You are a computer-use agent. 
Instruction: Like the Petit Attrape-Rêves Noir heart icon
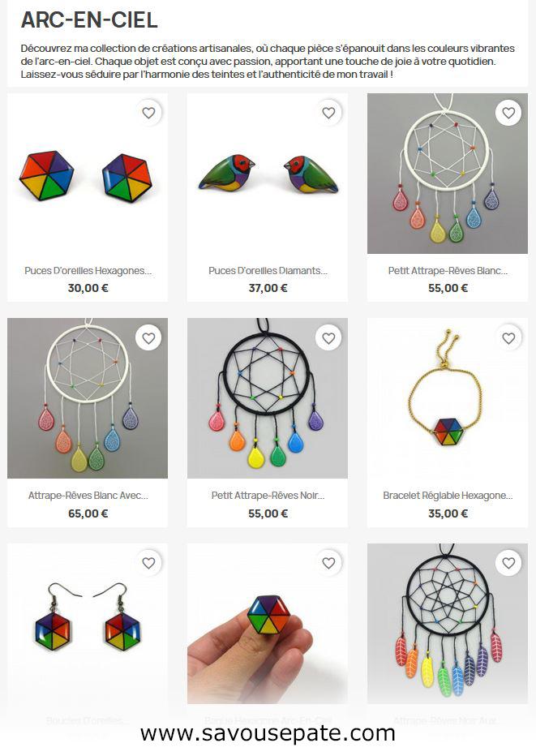click(x=328, y=338)
